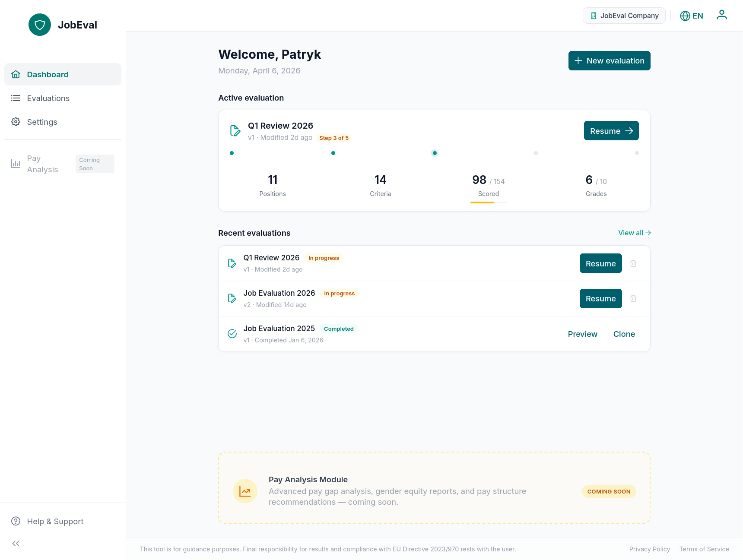Open the JobEval Company selector
This screenshot has height=560, width=743.
click(624, 16)
